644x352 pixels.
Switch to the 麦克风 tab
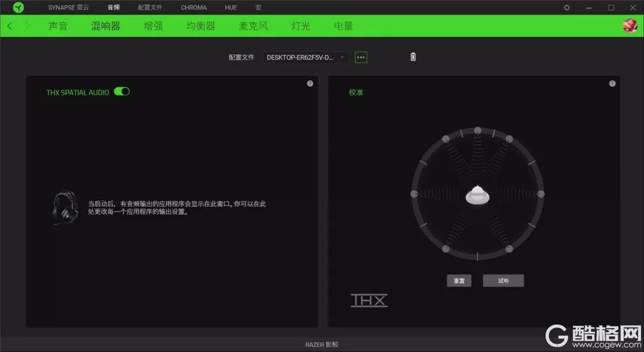pyautogui.click(x=253, y=26)
